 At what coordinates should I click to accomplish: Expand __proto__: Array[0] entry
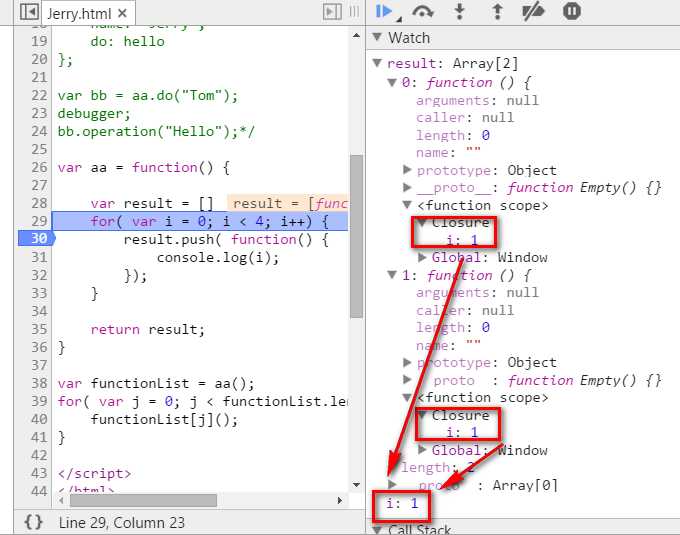click(x=392, y=484)
